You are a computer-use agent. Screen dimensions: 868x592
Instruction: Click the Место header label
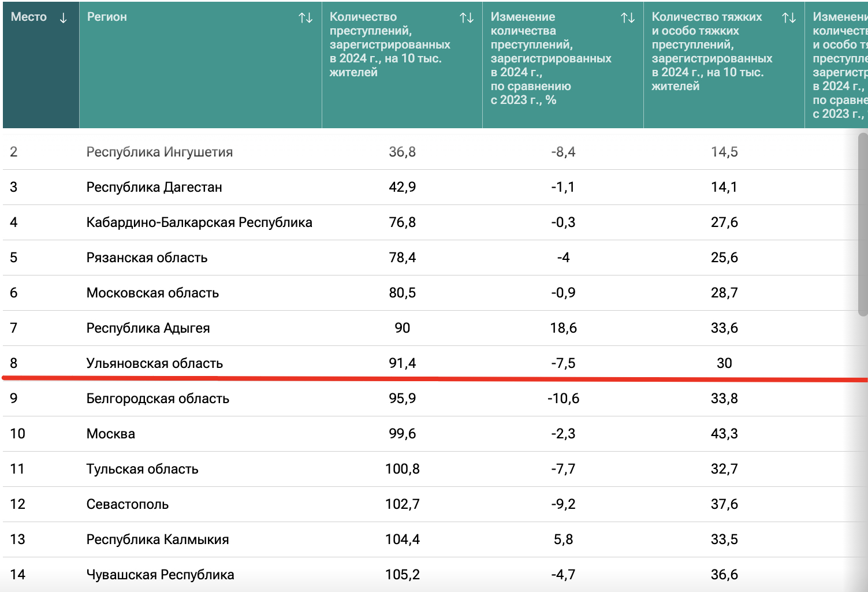(29, 17)
